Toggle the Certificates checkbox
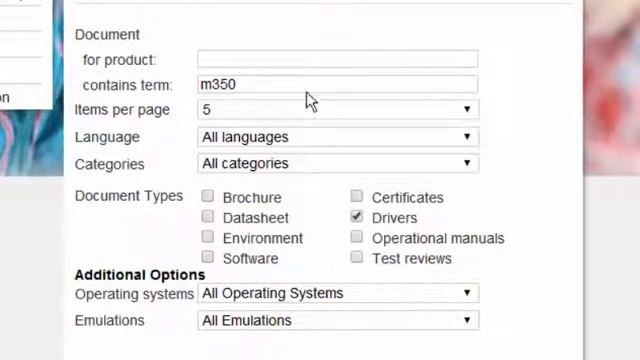Screen dimensions: 640x360 (x=356, y=196)
